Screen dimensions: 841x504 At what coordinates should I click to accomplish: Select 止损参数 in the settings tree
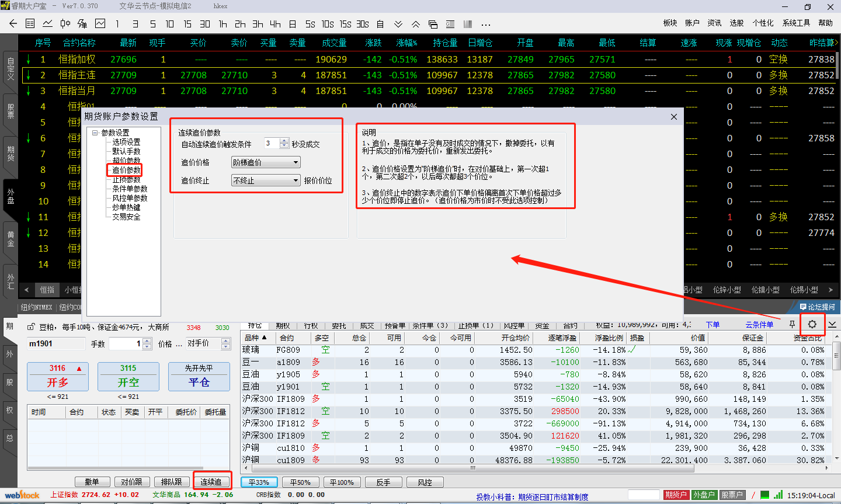click(x=126, y=179)
